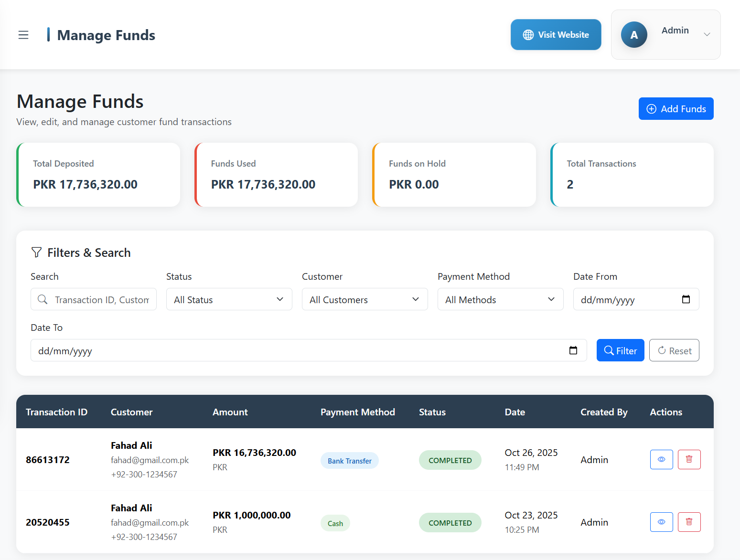Click the Bank Transfer payment badge
Viewport: 740px width, 560px height.
349,461
